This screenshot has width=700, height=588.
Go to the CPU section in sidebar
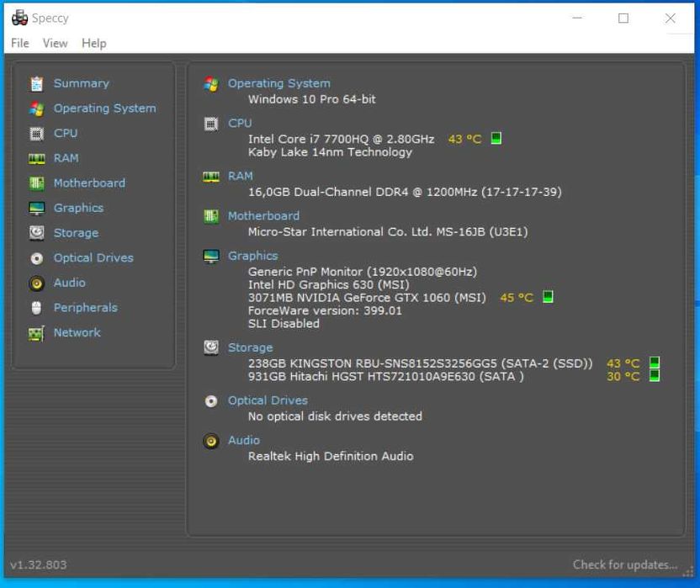point(66,134)
